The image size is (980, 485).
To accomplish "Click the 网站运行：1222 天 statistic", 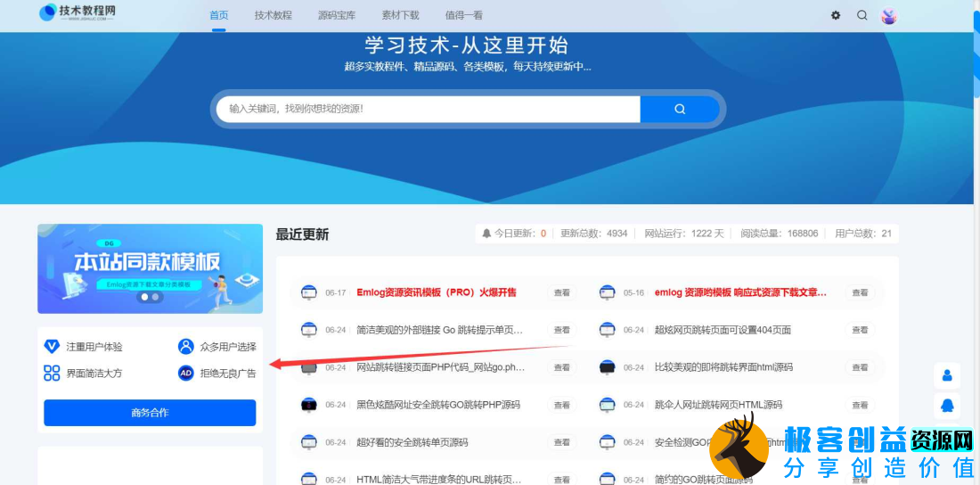I will (684, 234).
